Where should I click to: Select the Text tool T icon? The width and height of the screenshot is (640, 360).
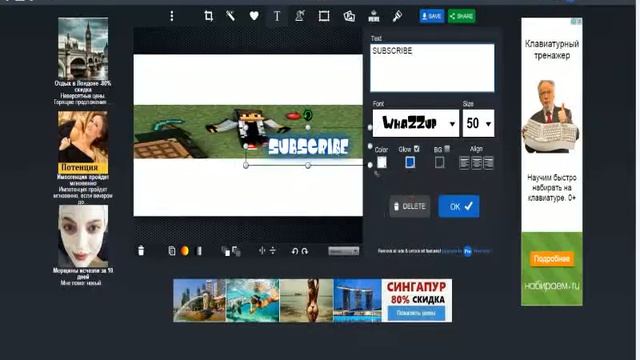(277, 16)
